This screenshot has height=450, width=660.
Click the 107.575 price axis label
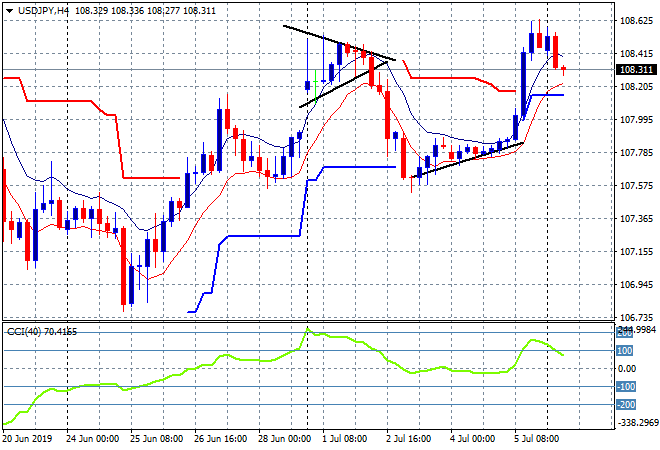[636, 186]
